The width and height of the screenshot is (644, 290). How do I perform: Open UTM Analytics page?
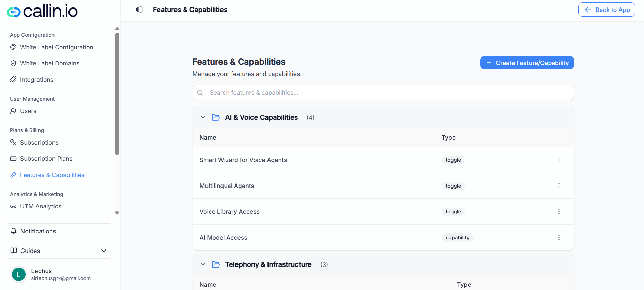tap(41, 206)
